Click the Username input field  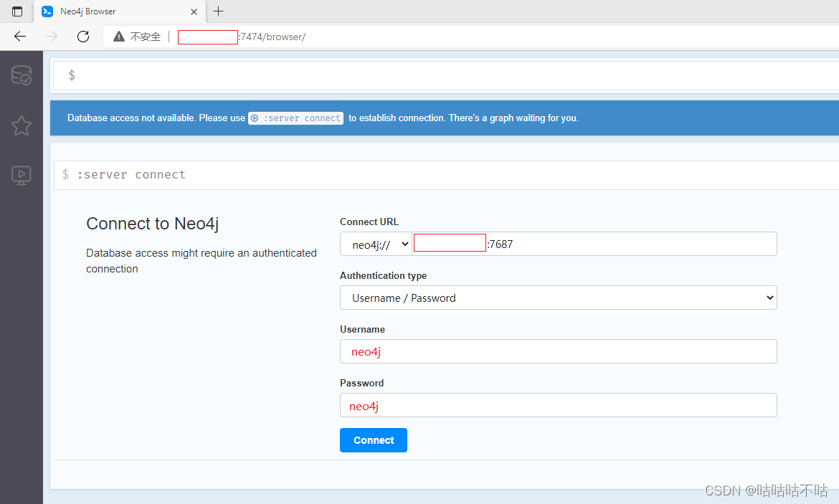pyautogui.click(x=558, y=351)
